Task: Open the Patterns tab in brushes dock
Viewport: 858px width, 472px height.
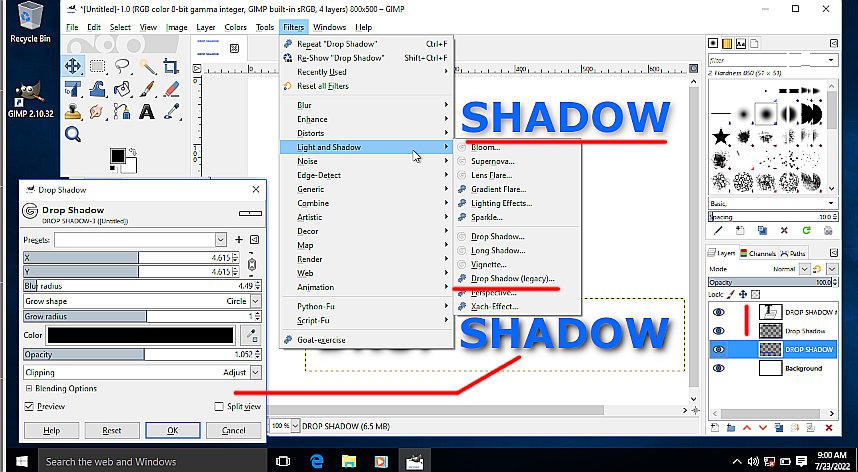Action: [727, 43]
